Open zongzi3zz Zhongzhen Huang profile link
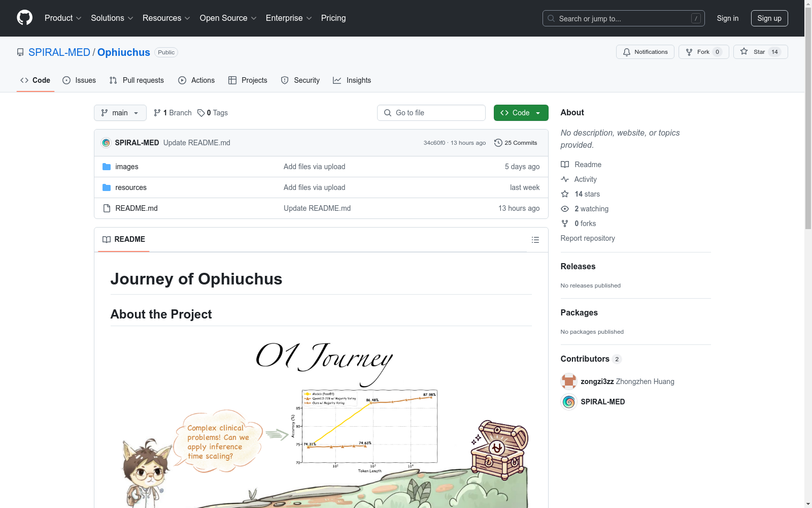812x508 pixels. (x=628, y=382)
